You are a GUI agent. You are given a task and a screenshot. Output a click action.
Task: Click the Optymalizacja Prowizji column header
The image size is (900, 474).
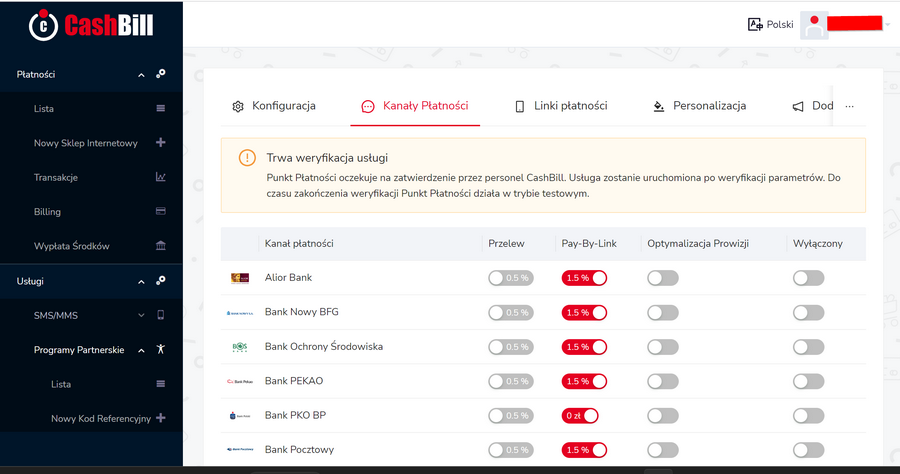coord(698,243)
